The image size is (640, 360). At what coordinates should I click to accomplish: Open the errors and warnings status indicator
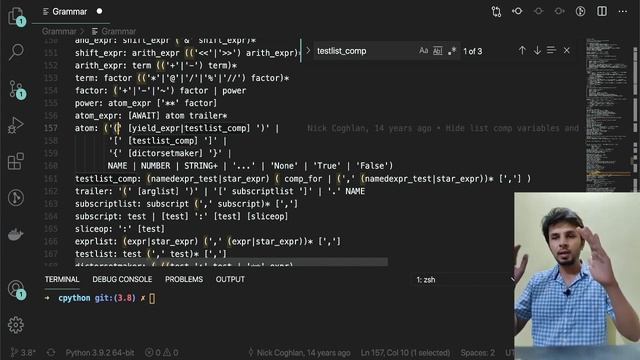point(162,352)
